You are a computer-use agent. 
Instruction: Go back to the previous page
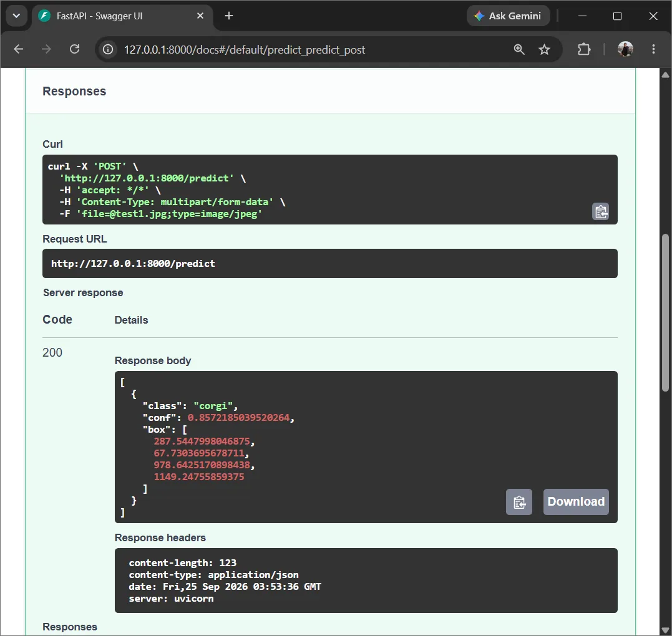[19, 49]
